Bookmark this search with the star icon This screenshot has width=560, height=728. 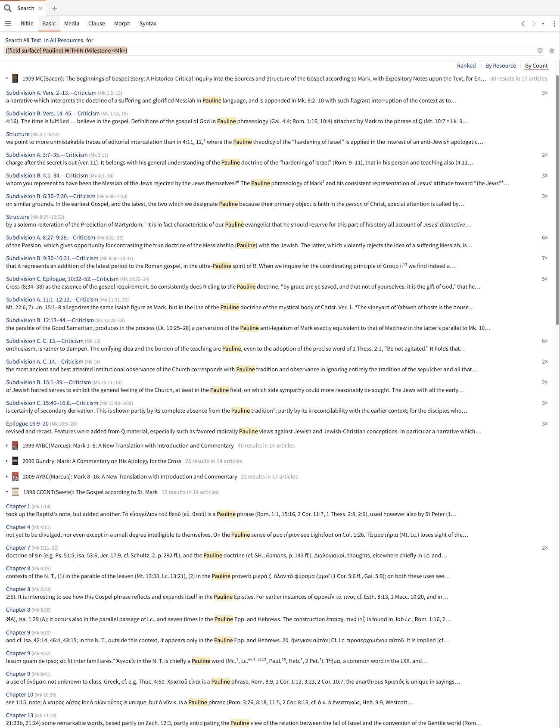tap(552, 50)
